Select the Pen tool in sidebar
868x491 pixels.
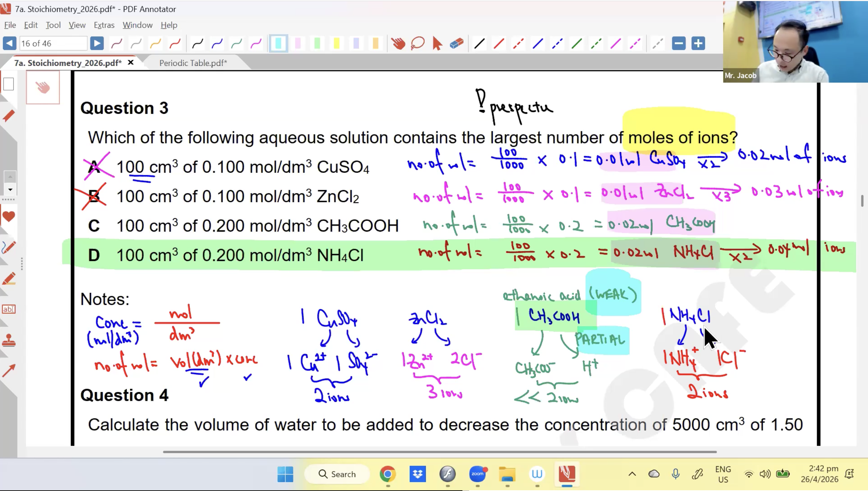pyautogui.click(x=8, y=247)
